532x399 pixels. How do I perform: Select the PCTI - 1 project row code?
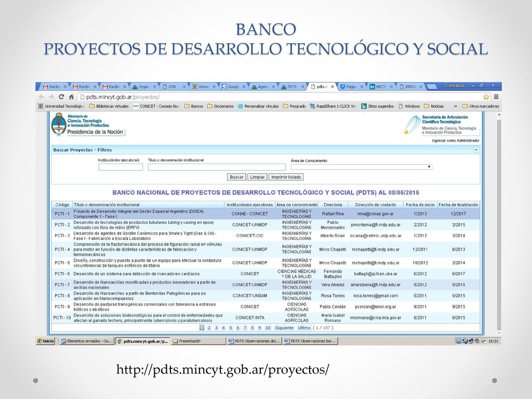tap(62, 214)
